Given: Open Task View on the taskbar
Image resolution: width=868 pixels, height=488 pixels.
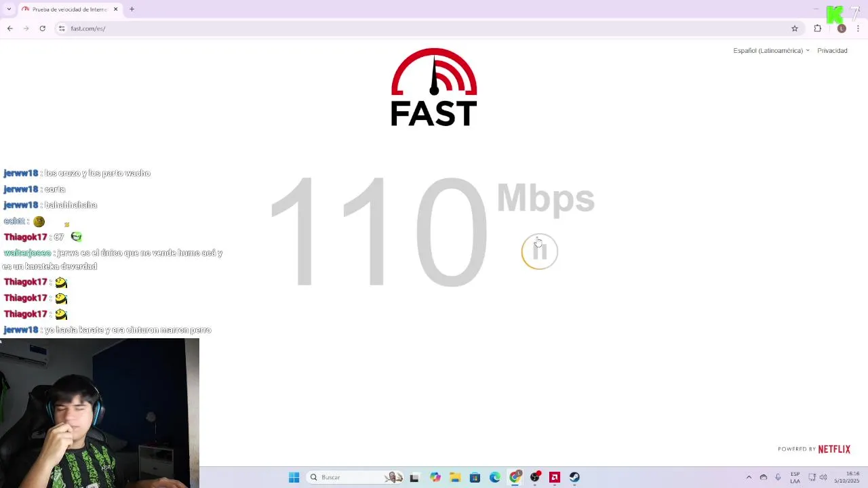Looking at the screenshot, I should coord(414,477).
